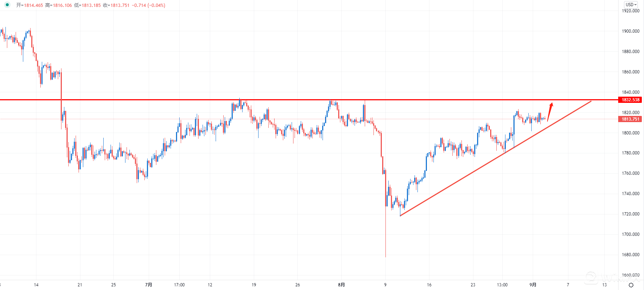Click the 1900.000 price scale label
Screen dimensions: 644x290
(630, 31)
